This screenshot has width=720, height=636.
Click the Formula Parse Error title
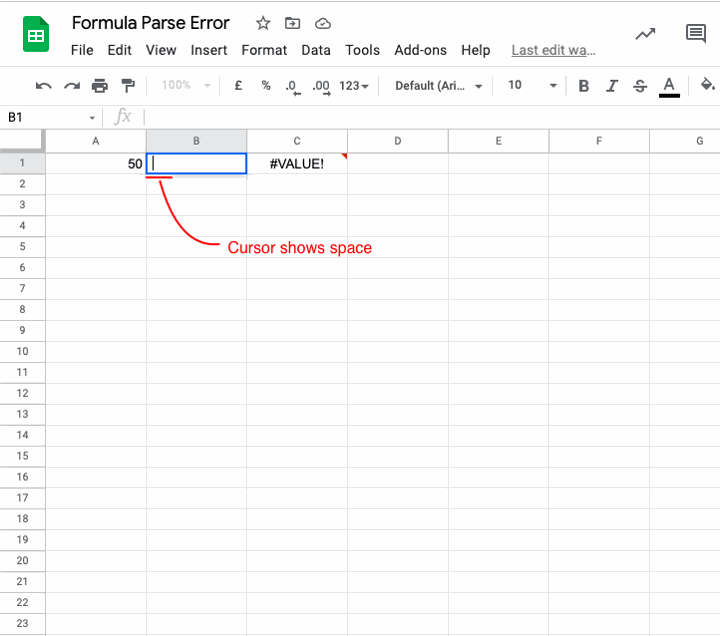tap(151, 23)
